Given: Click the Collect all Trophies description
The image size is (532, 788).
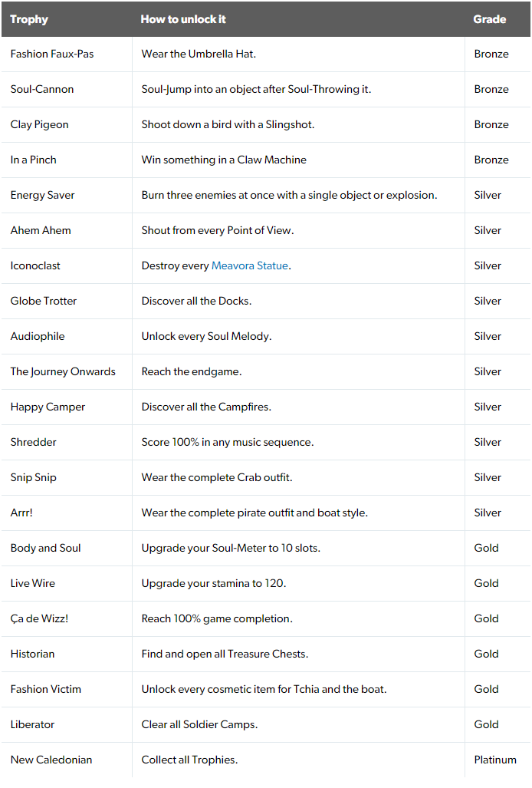Looking at the screenshot, I should click(x=189, y=760).
